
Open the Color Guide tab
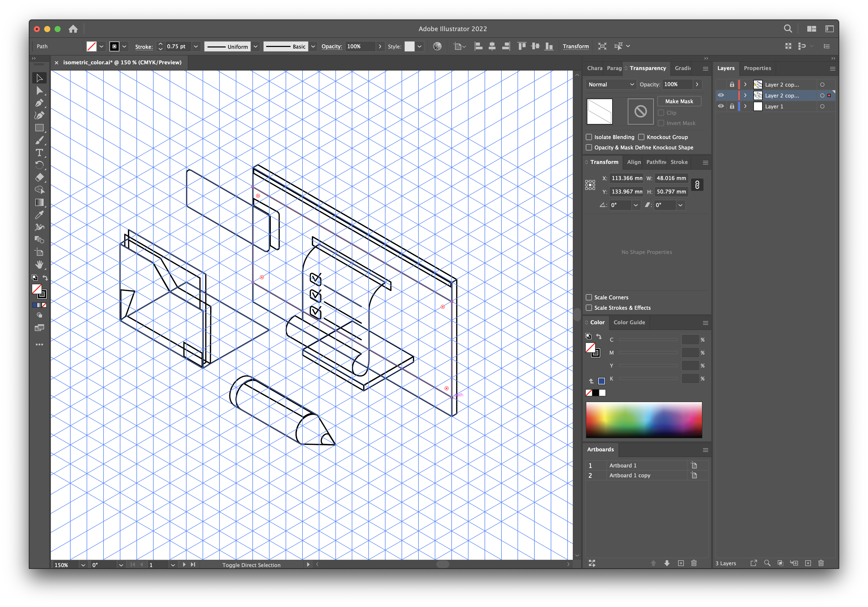point(629,322)
